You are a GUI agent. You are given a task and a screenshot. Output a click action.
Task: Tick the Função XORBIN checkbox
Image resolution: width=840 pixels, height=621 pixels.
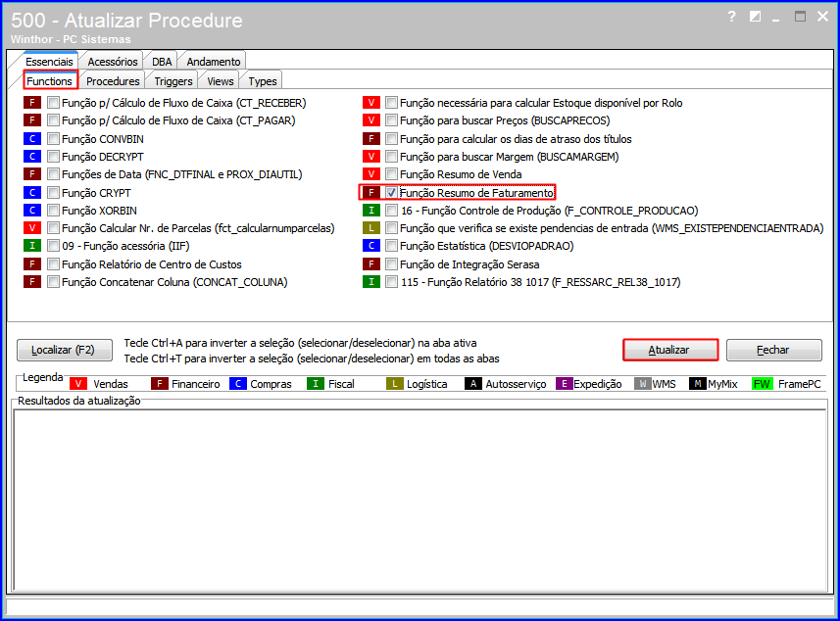tap(53, 210)
